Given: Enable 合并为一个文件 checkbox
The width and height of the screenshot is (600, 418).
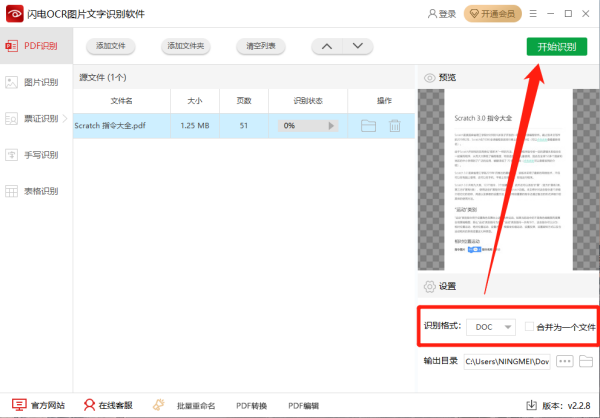Looking at the screenshot, I should [529, 327].
